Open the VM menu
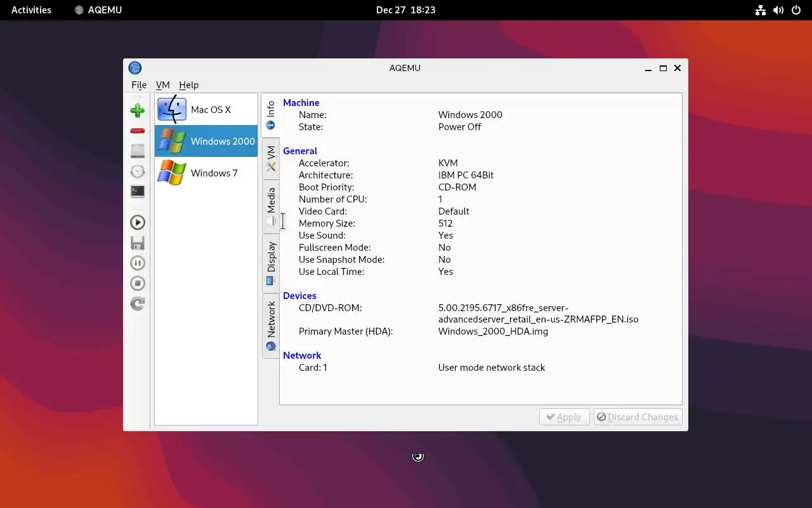Viewport: 812px width, 508px height. [163, 84]
